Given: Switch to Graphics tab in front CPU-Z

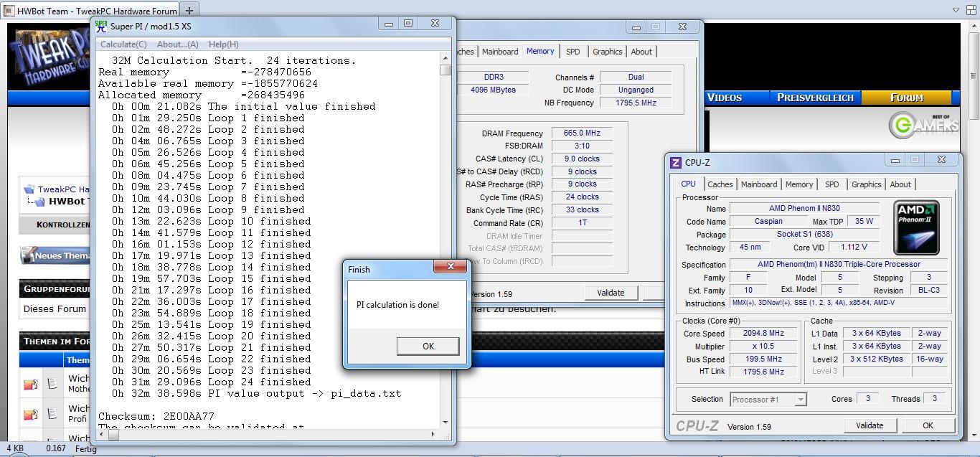Looking at the screenshot, I should tap(866, 184).
